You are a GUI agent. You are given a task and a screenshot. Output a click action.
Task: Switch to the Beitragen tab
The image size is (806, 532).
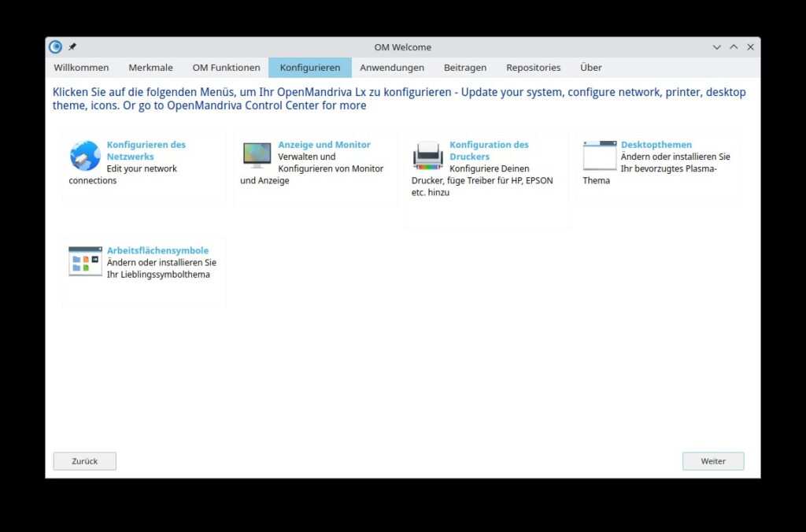(x=465, y=68)
